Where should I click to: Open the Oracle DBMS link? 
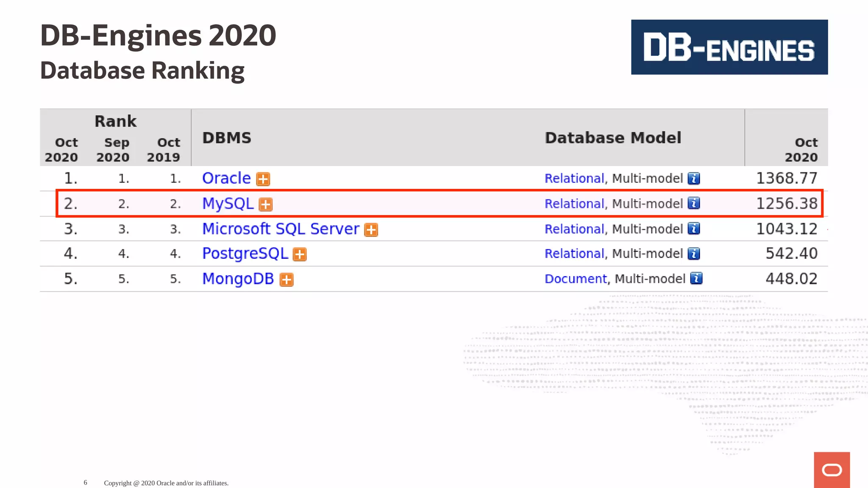click(x=226, y=178)
